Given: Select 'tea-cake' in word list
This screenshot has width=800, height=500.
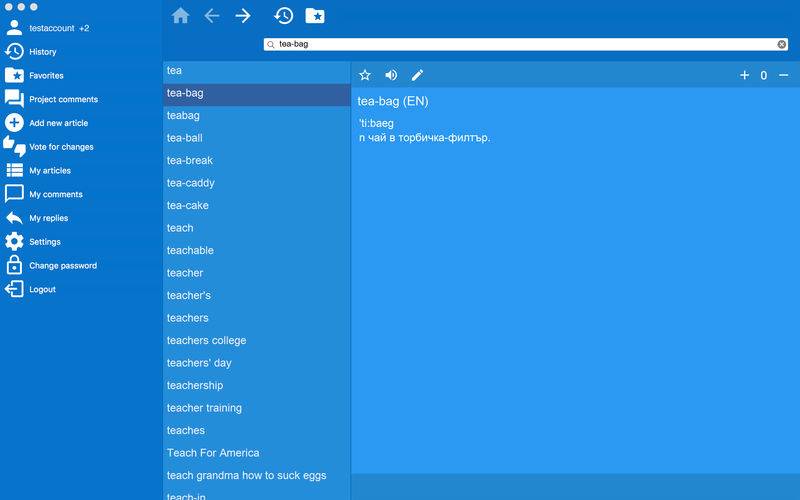Looking at the screenshot, I should 257,206.
